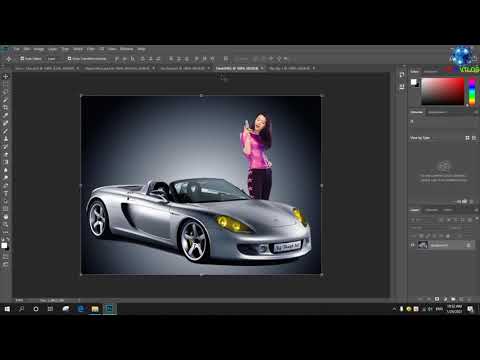480x360 pixels.
Task: Open the View by Type dropdown
Action: point(420,138)
